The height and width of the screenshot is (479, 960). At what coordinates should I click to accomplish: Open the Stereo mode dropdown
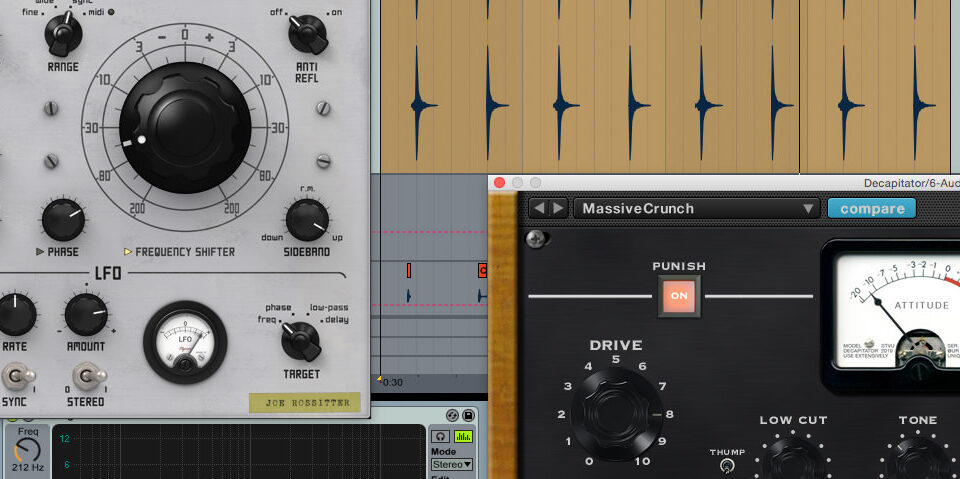(x=451, y=464)
